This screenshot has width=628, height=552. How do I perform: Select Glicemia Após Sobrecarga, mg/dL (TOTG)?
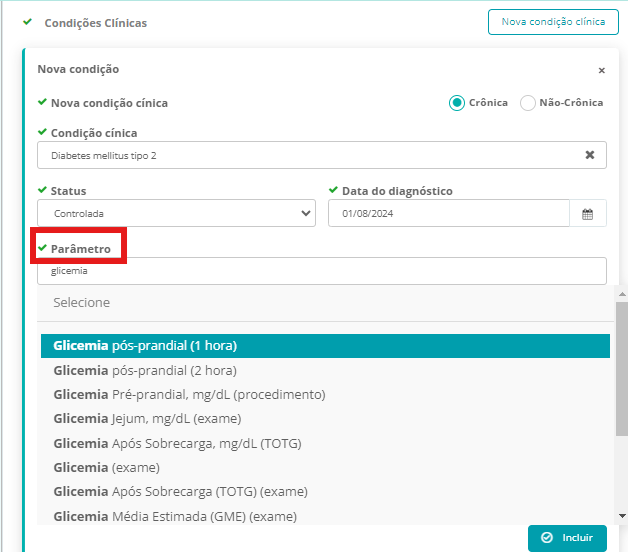click(x=325, y=443)
